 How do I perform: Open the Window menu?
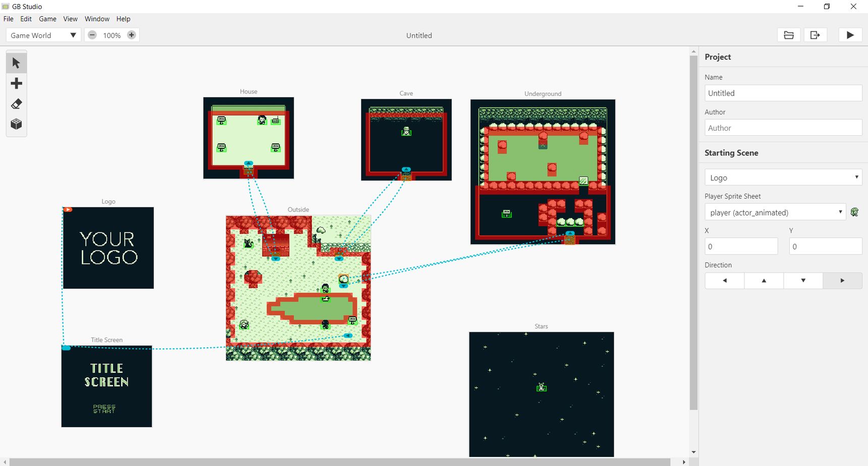click(97, 19)
